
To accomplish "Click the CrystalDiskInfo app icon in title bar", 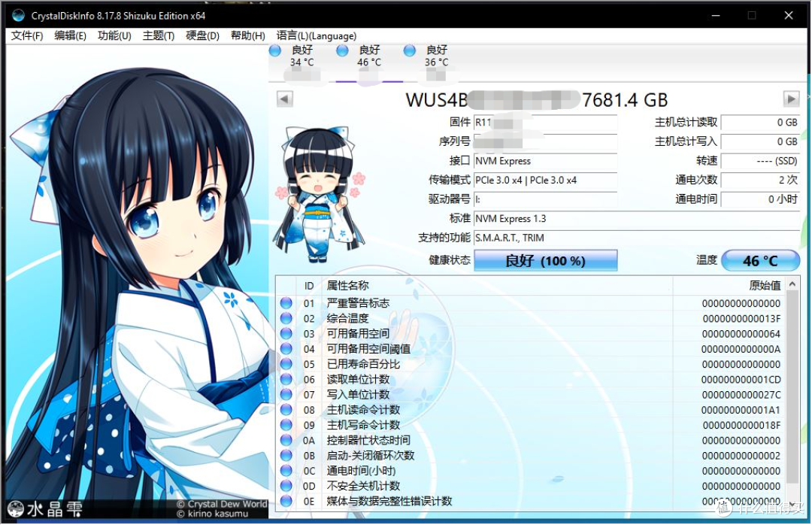I will tap(18, 15).
